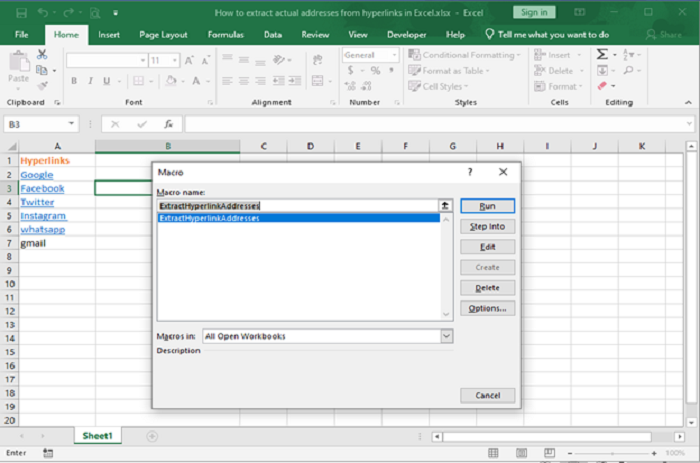The height and width of the screenshot is (463, 700).
Task: Switch to the Developer tab
Action: click(x=407, y=34)
